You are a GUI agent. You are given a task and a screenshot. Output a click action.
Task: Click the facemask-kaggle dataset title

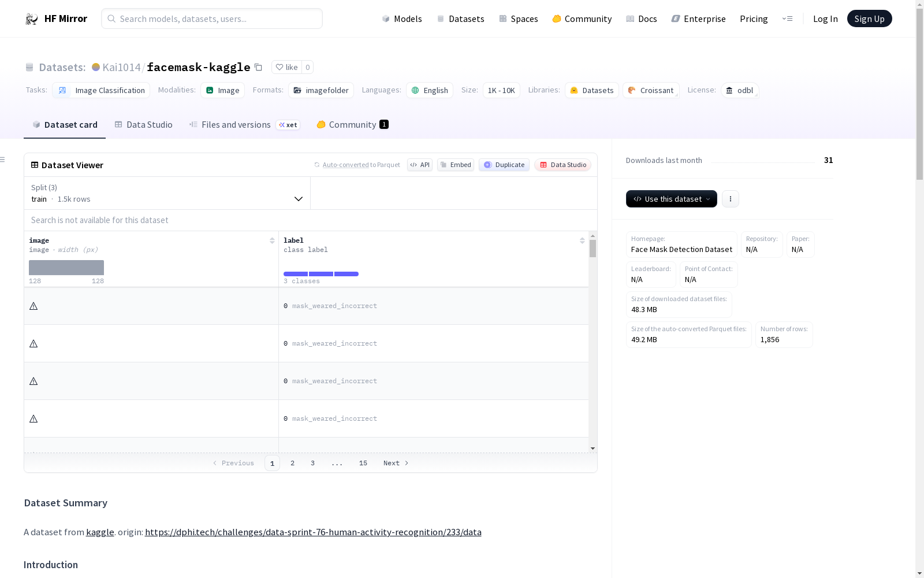(199, 68)
